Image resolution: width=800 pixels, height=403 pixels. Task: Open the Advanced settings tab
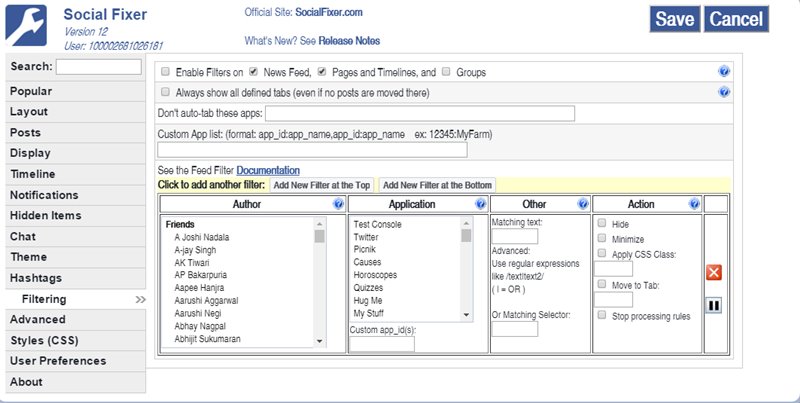75,319
